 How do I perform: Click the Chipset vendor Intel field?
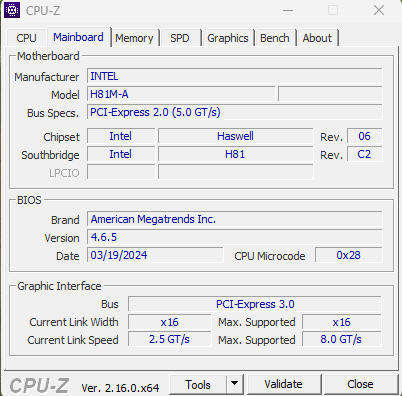pos(121,136)
